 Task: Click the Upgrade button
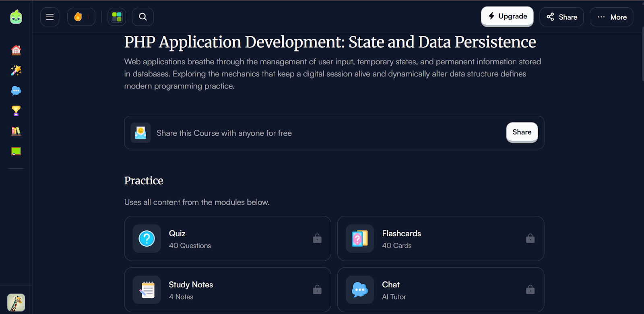point(507,17)
